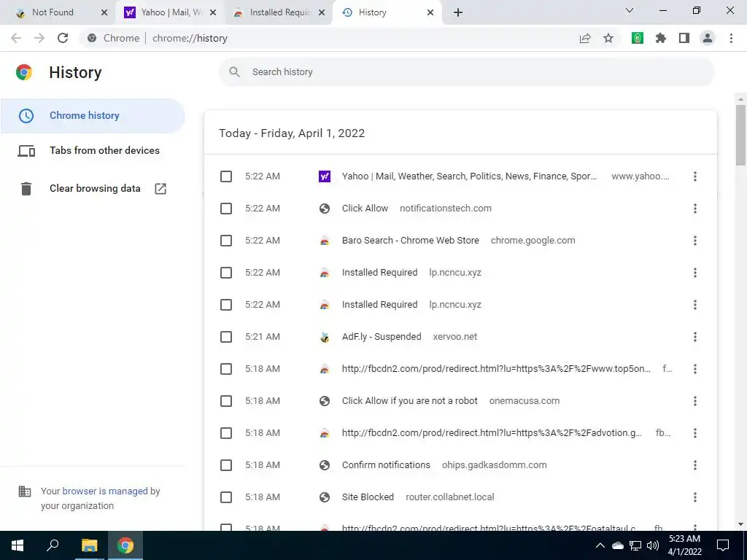Toggle the side panel icon

point(684,38)
